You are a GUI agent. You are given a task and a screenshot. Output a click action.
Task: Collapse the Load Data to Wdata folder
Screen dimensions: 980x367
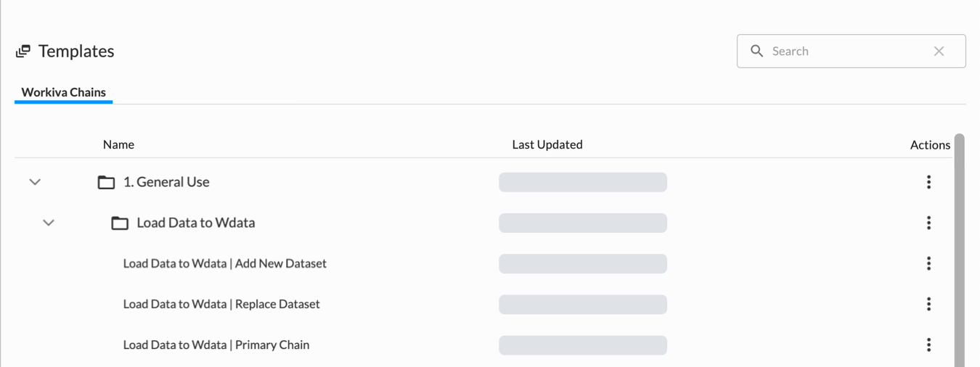[x=49, y=223]
